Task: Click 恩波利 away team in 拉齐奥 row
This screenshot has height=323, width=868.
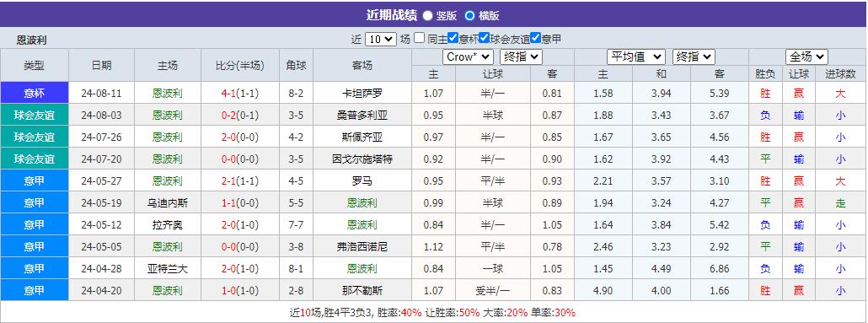Action: pos(362,225)
